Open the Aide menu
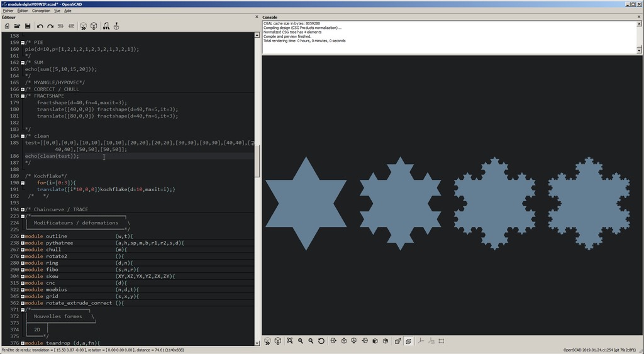 (x=67, y=11)
